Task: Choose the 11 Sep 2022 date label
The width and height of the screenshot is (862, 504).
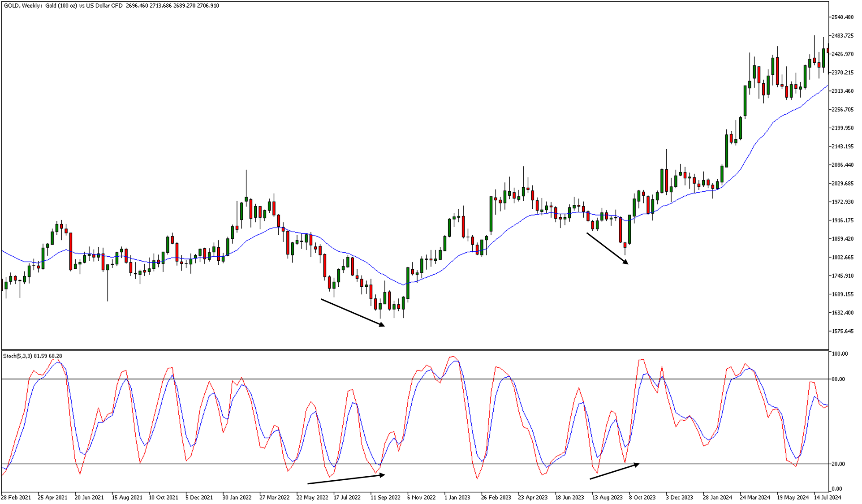Action: pos(385,497)
